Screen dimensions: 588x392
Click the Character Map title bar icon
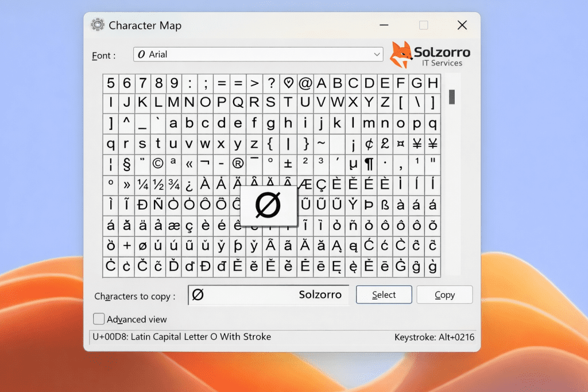pyautogui.click(x=98, y=25)
